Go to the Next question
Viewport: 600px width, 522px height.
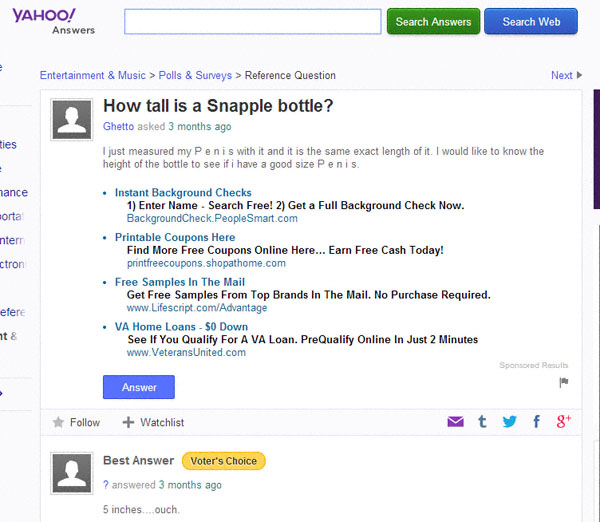565,75
